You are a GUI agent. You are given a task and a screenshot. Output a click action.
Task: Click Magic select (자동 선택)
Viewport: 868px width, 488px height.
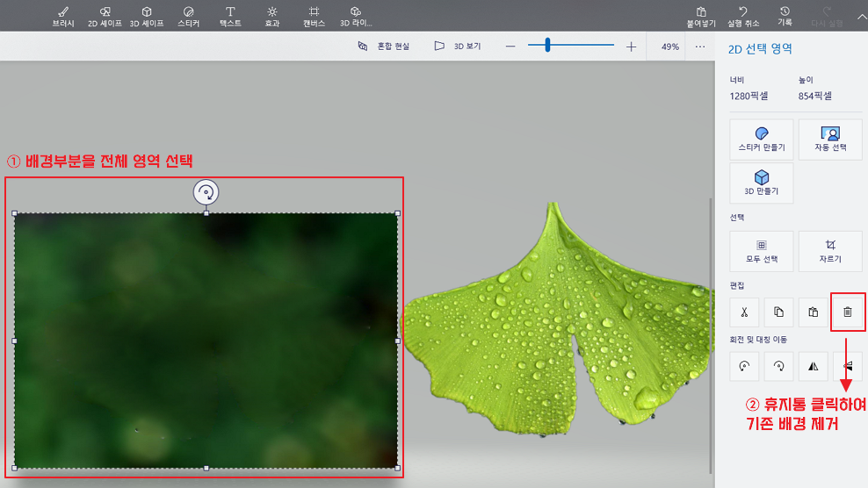click(x=830, y=140)
